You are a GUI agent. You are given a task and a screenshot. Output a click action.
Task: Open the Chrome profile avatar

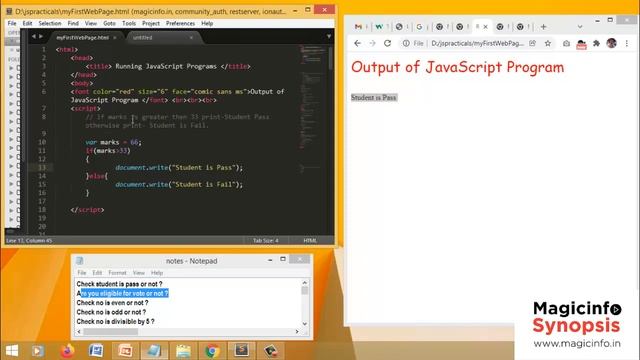point(611,43)
